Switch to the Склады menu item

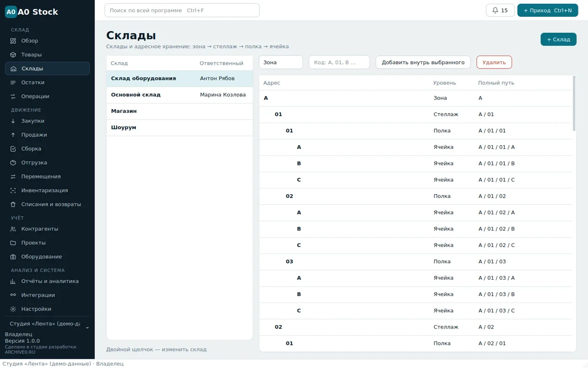(x=47, y=69)
